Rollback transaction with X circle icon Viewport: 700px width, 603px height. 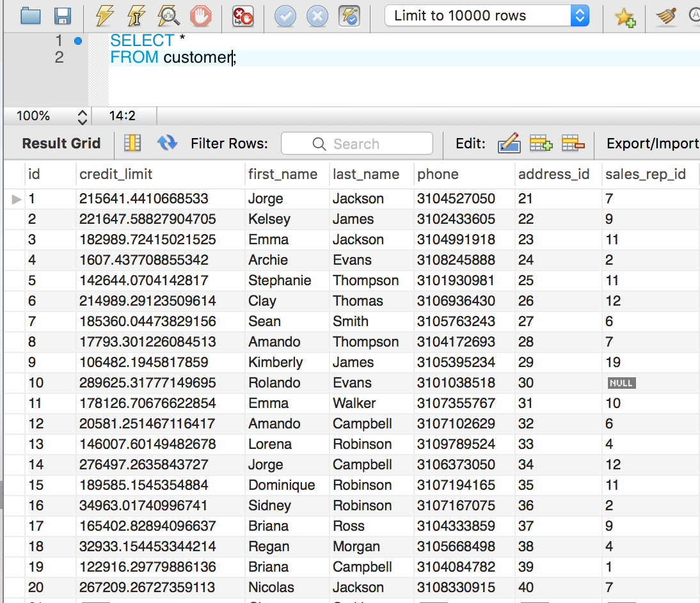(317, 17)
